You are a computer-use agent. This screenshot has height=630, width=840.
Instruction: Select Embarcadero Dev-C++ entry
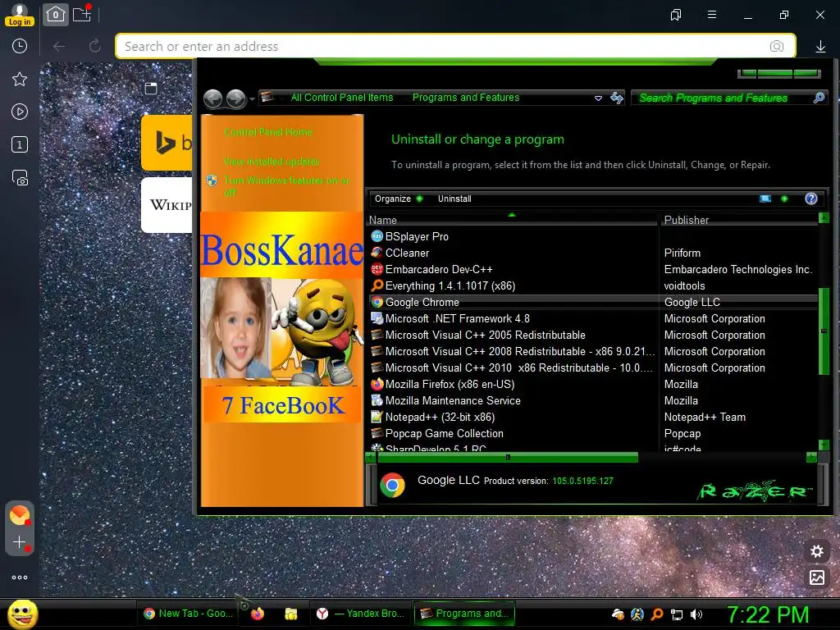click(x=439, y=269)
